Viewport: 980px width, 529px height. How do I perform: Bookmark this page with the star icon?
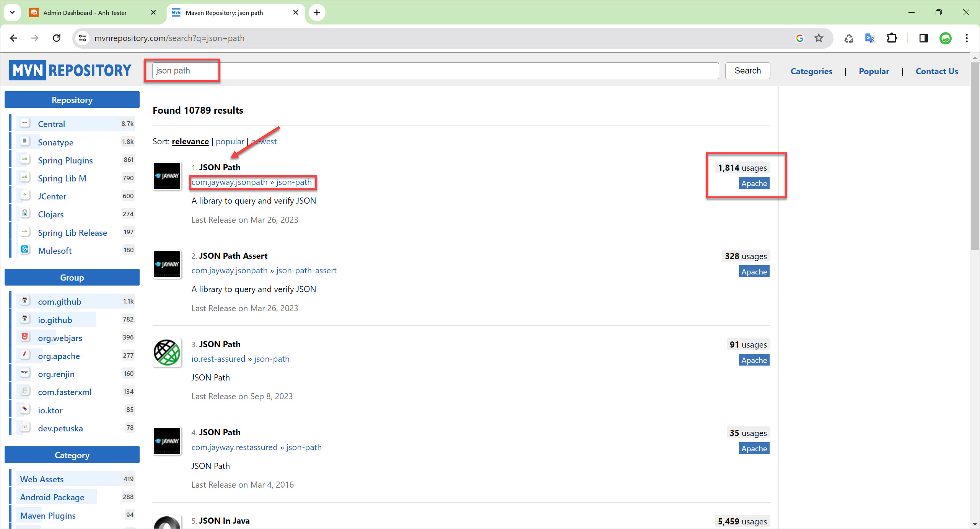click(x=818, y=38)
